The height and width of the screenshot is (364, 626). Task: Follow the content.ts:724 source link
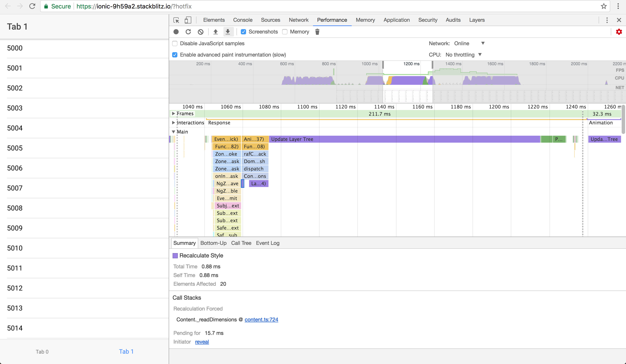(261, 319)
